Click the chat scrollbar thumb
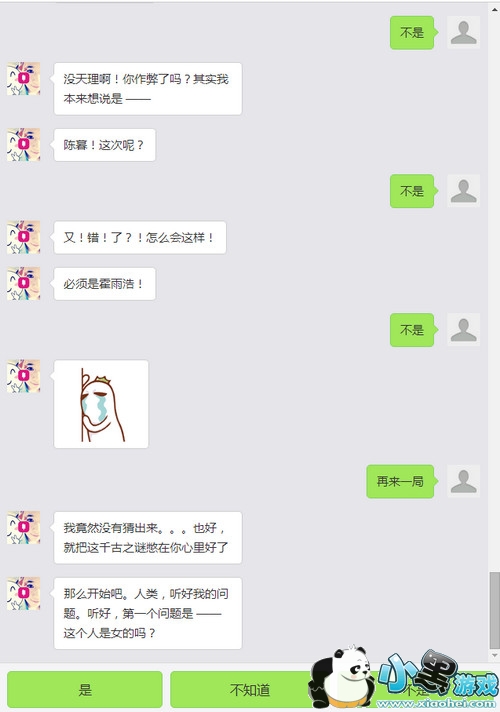500x712 pixels. tap(495, 611)
